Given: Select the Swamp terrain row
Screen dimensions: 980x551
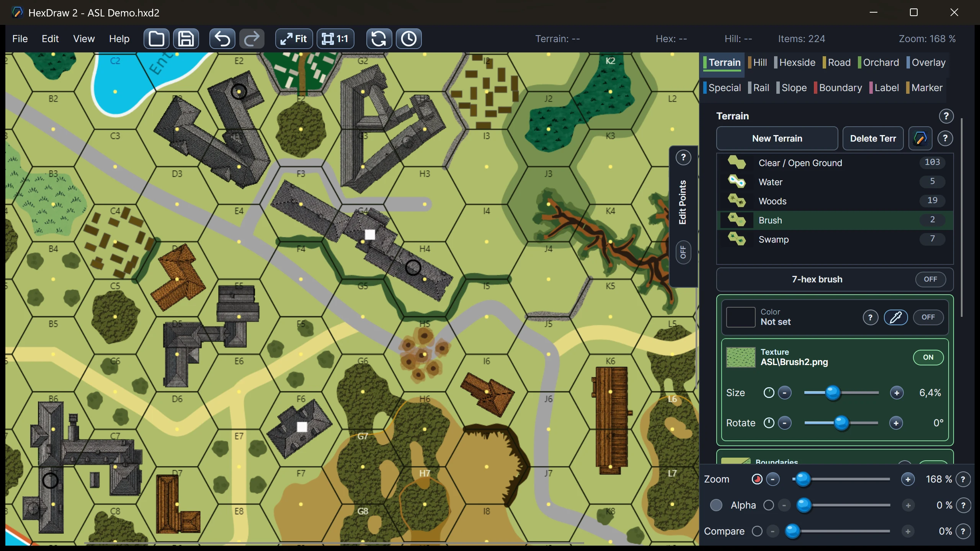Looking at the screenshot, I should (835, 240).
